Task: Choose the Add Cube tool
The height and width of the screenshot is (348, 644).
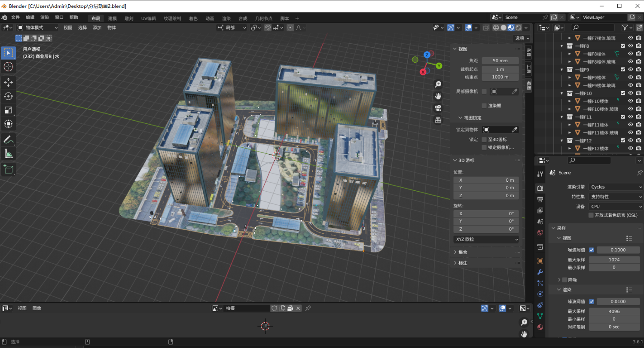Action: pos(8,169)
